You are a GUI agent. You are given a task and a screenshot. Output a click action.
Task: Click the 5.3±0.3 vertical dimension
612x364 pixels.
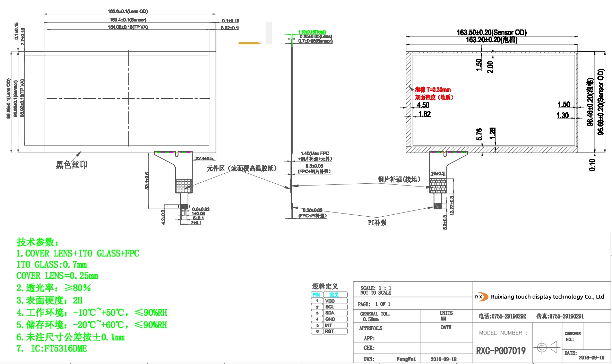point(445,222)
